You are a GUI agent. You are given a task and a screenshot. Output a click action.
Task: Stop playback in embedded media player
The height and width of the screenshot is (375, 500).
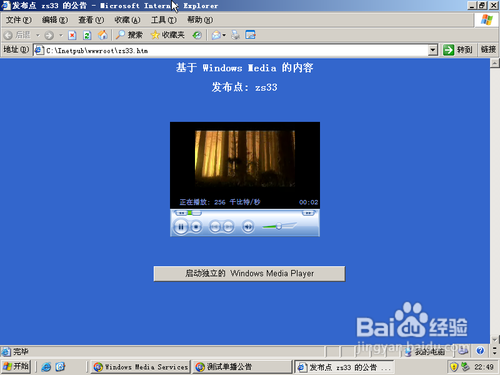(196, 227)
